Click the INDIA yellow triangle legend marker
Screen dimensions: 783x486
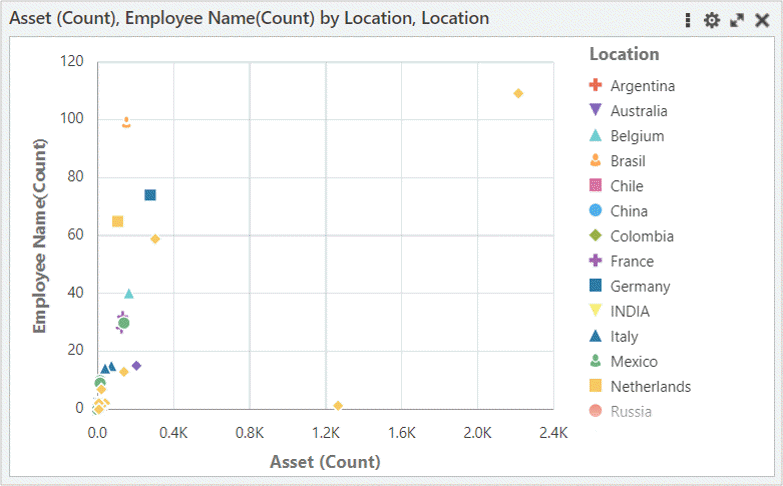click(x=595, y=310)
